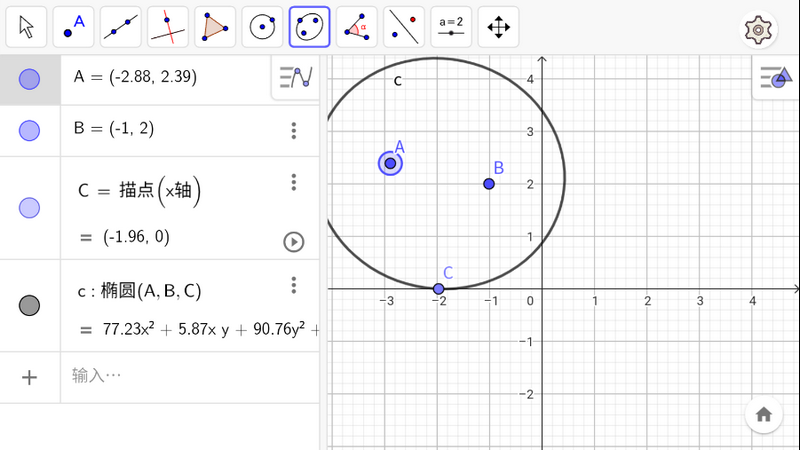The height and width of the screenshot is (450, 800).
Task: Open the more options menu for point C
Action: point(294,181)
